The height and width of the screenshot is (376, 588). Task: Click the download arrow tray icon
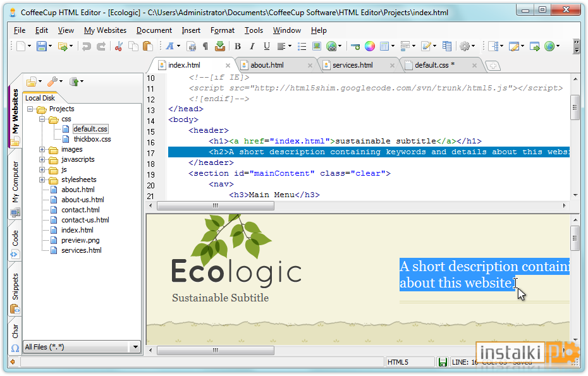(x=220, y=46)
